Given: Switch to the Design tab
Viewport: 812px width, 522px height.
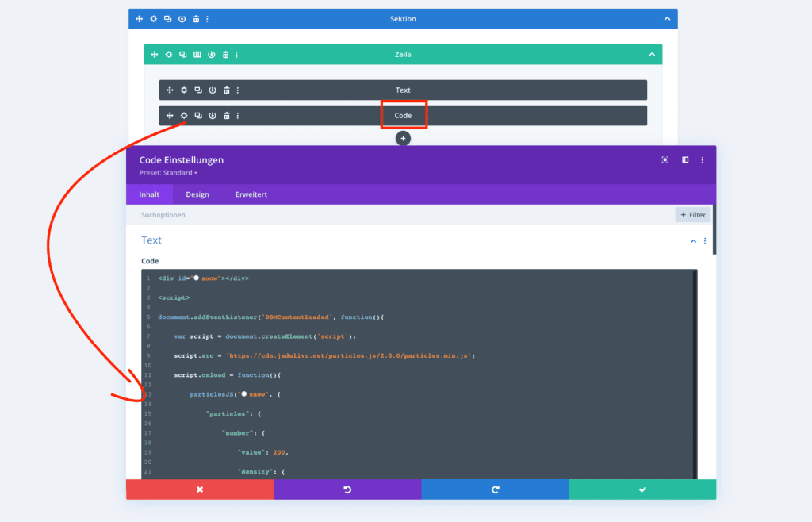Looking at the screenshot, I should pyautogui.click(x=197, y=194).
